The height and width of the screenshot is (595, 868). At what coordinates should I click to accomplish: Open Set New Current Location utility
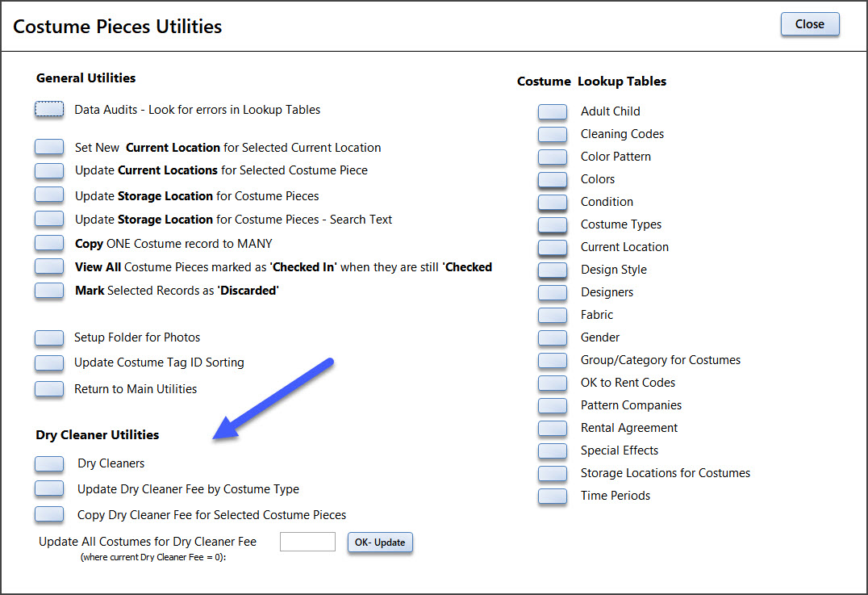(x=49, y=148)
